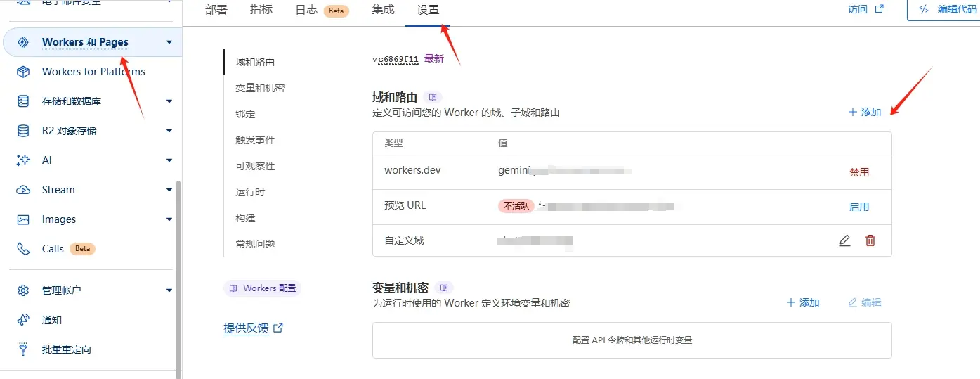Delete the 自定义域 entry with trash icon

click(x=870, y=240)
